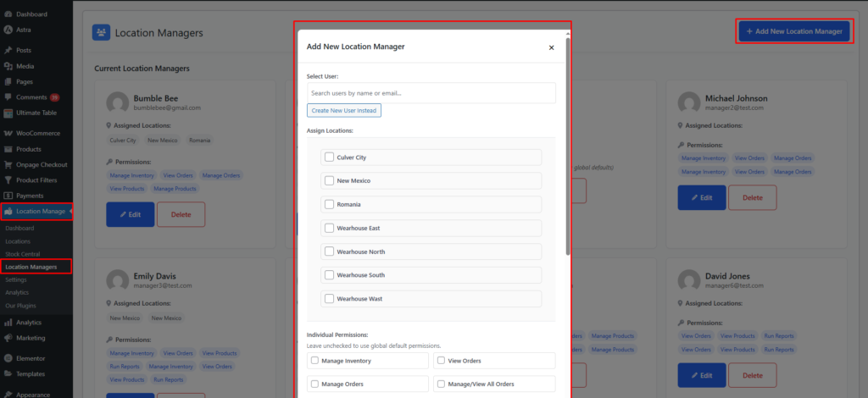Screen dimensions: 868x398
Task: Collapse the Location Manage menu arrow
Action: pos(71,211)
